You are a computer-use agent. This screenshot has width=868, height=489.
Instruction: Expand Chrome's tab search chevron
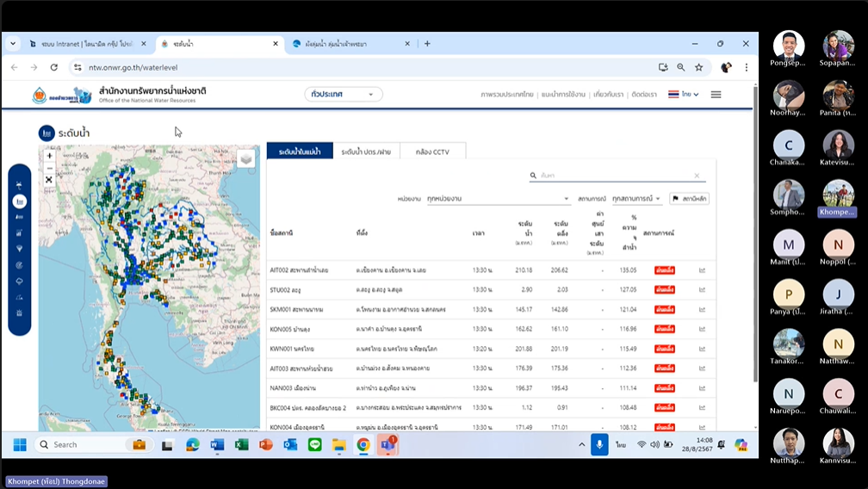pos(13,44)
